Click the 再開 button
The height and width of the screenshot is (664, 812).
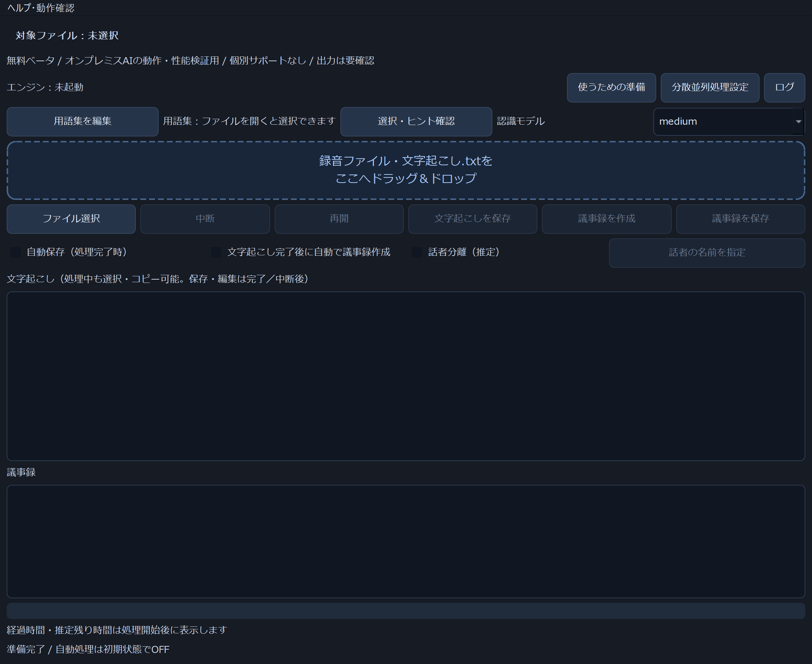point(339,219)
